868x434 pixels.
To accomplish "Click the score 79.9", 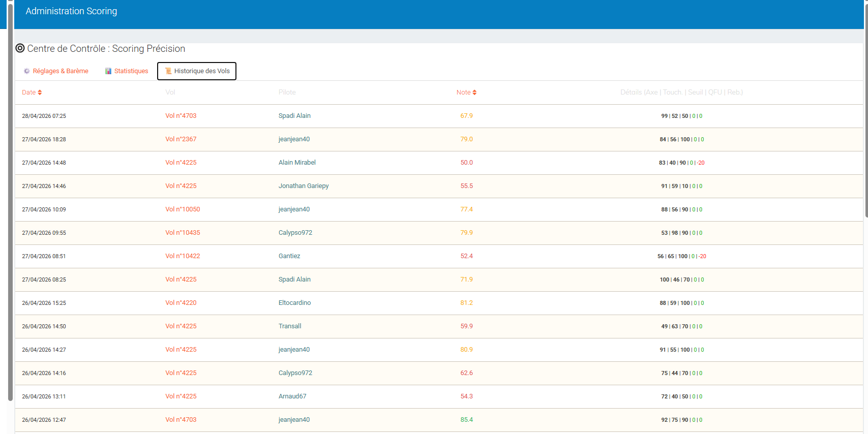I will tap(466, 233).
